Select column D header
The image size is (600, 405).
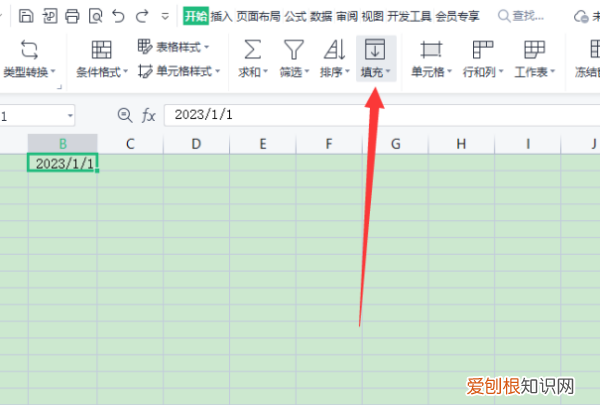pyautogui.click(x=196, y=144)
